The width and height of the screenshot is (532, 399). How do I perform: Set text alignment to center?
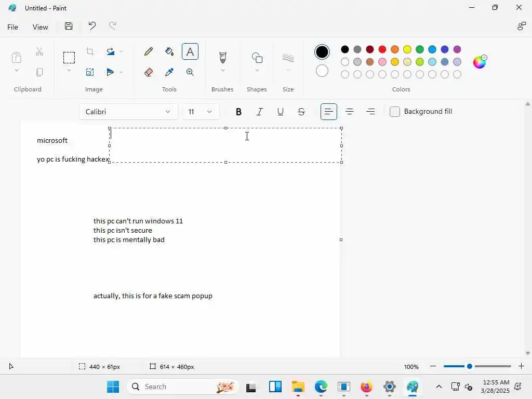pyautogui.click(x=350, y=112)
